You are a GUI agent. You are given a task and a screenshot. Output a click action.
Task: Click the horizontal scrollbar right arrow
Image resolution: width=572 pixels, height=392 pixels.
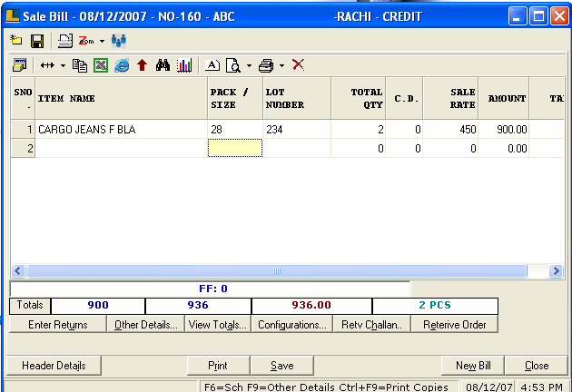click(x=556, y=271)
